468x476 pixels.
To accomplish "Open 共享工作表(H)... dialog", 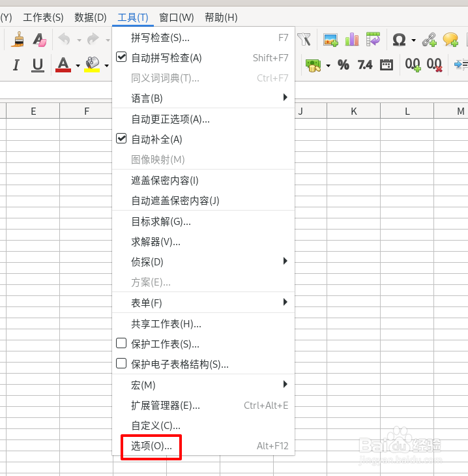I will [x=203, y=324].
